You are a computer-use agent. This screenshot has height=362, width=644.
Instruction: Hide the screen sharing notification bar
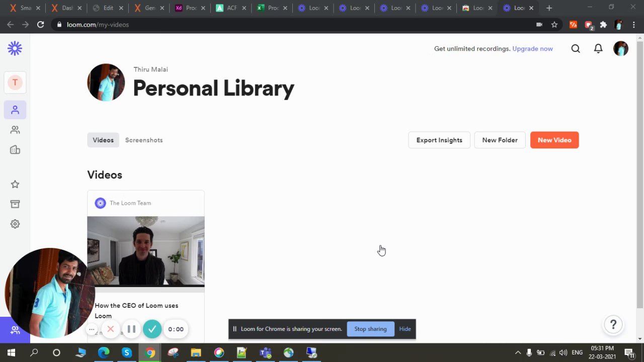(x=405, y=329)
